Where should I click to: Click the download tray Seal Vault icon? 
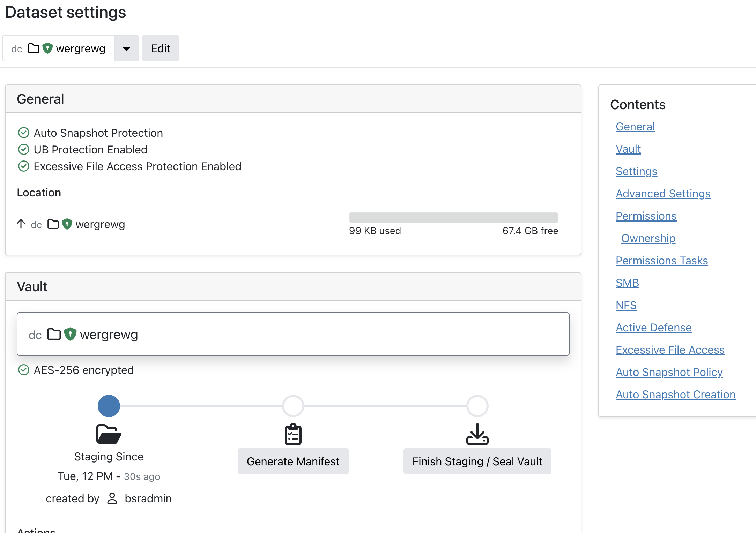point(477,434)
